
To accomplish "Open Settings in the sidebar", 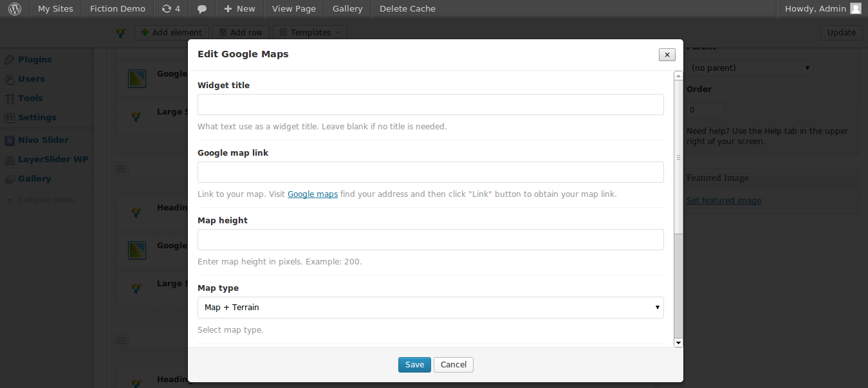I will pos(37,118).
